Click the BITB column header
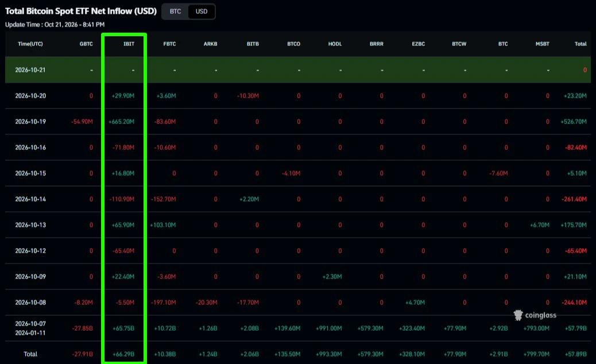 pos(253,44)
